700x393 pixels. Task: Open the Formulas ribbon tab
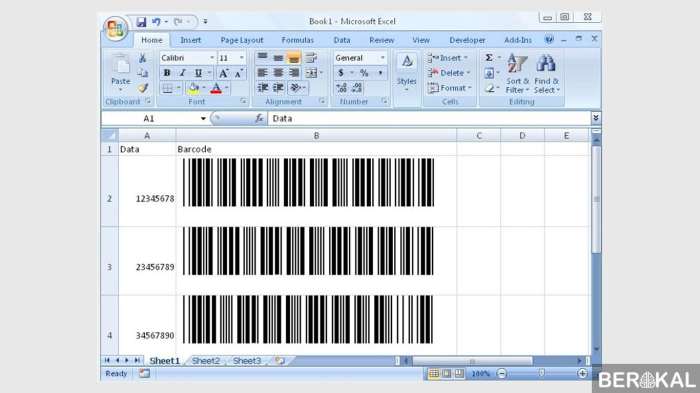(x=298, y=40)
